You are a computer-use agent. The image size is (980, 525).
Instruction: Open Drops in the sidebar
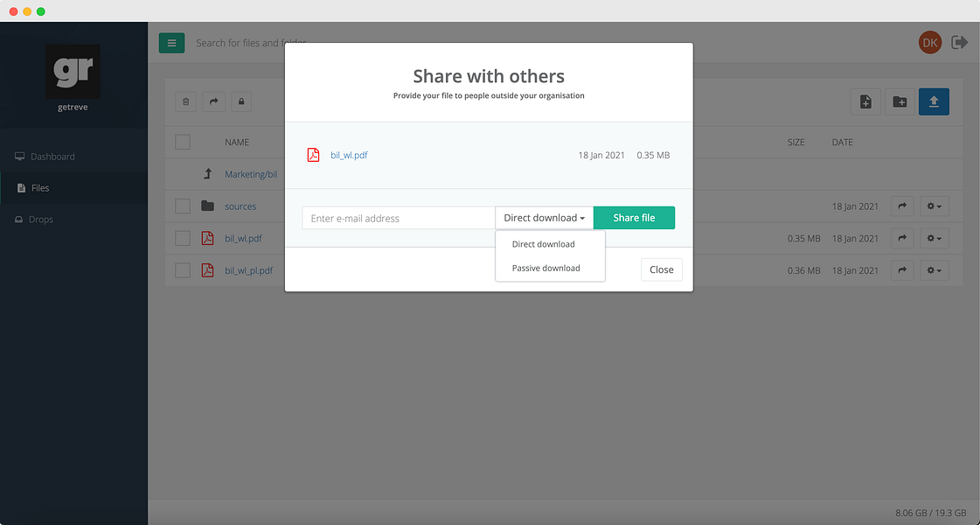(x=40, y=220)
